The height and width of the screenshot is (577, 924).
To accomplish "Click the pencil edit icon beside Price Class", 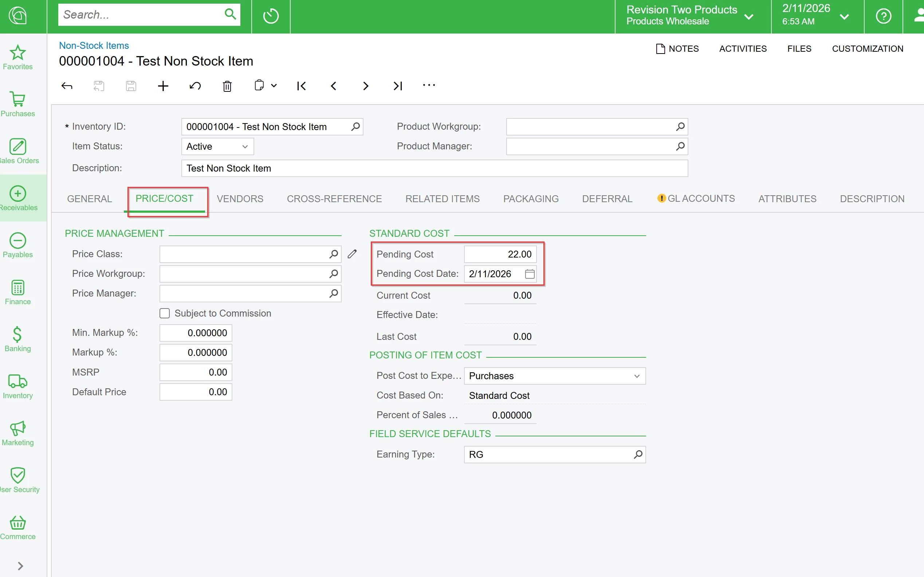I will pyautogui.click(x=352, y=254).
